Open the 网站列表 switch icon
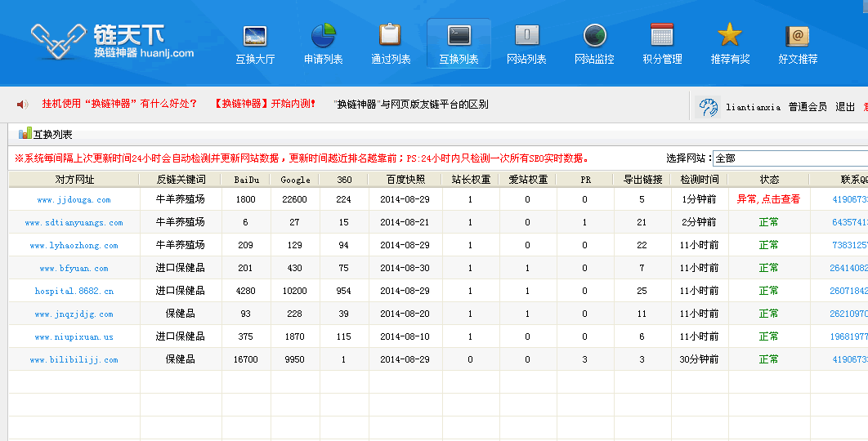This screenshot has width=868, height=441. 526,35
